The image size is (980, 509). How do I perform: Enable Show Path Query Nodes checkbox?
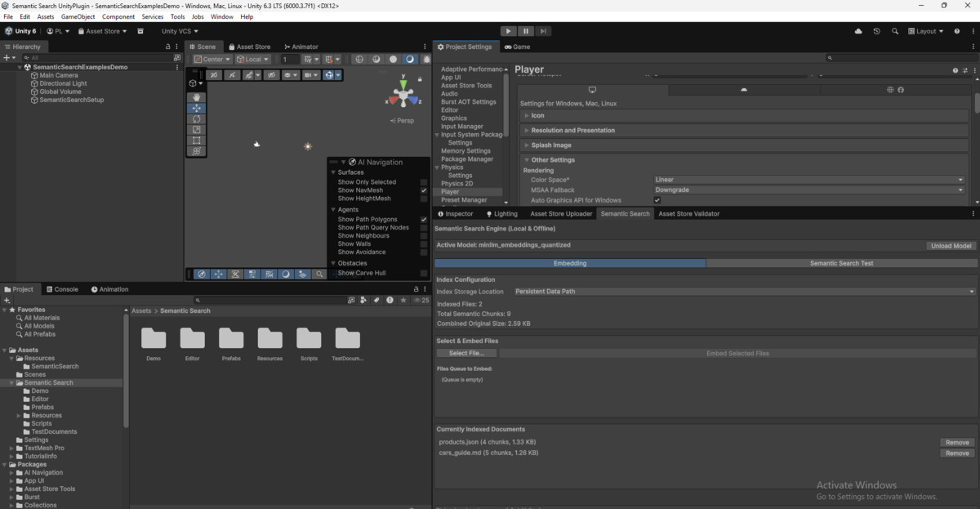point(424,228)
